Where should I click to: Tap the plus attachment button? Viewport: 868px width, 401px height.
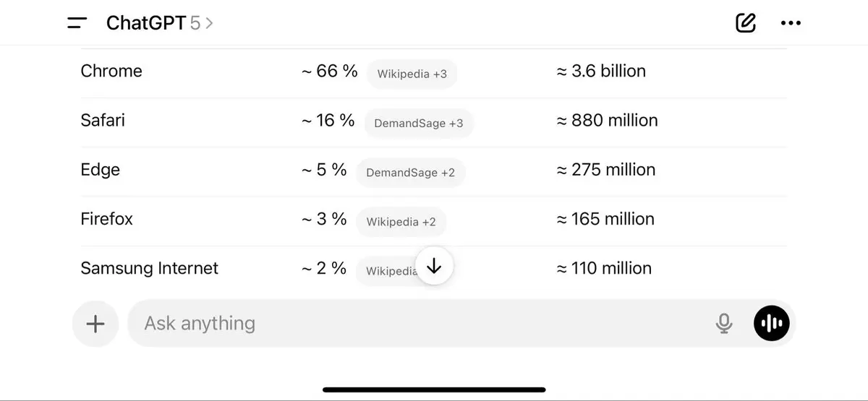95,324
